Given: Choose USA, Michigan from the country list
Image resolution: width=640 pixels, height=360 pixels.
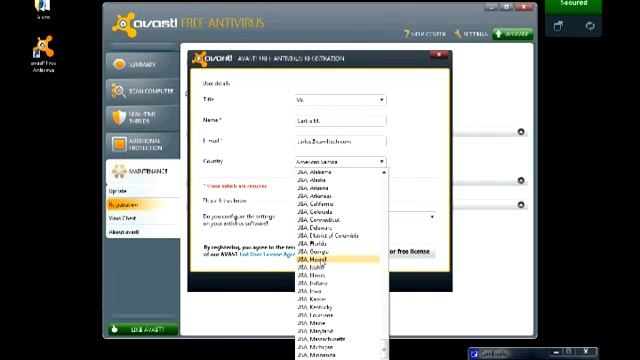Looking at the screenshot, I should [x=338, y=347].
